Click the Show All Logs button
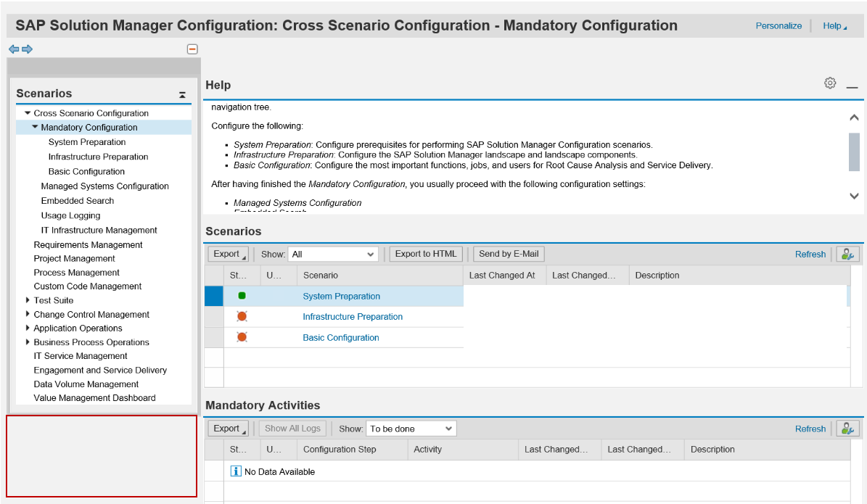Viewport: 867px width, 504px height. pos(292,429)
